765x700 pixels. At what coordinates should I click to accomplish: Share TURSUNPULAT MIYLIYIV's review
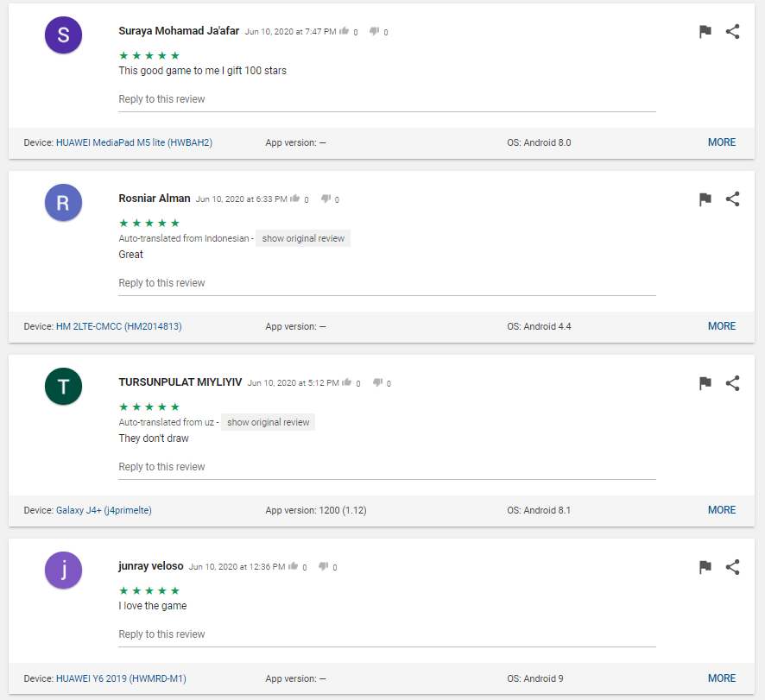point(732,383)
